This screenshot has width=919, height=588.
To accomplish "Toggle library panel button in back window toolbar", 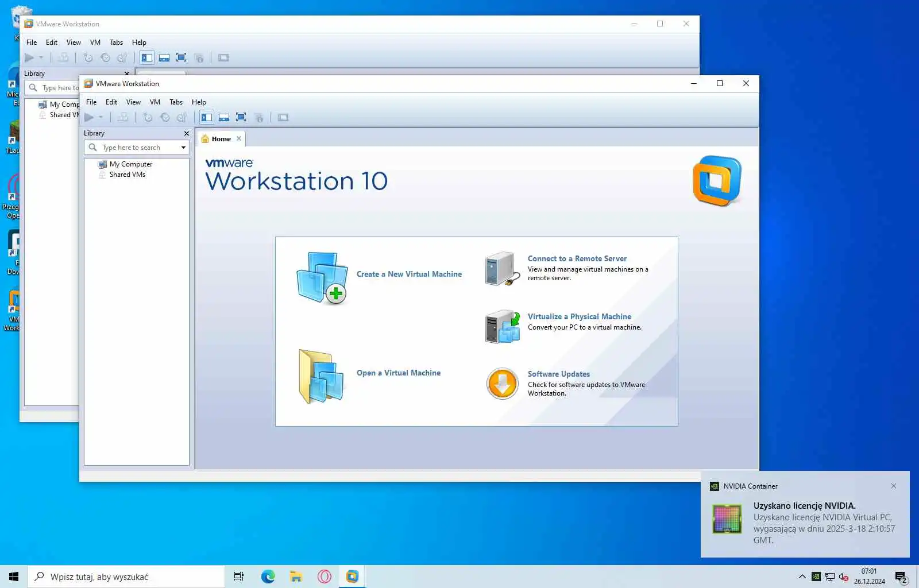I will coord(147,58).
